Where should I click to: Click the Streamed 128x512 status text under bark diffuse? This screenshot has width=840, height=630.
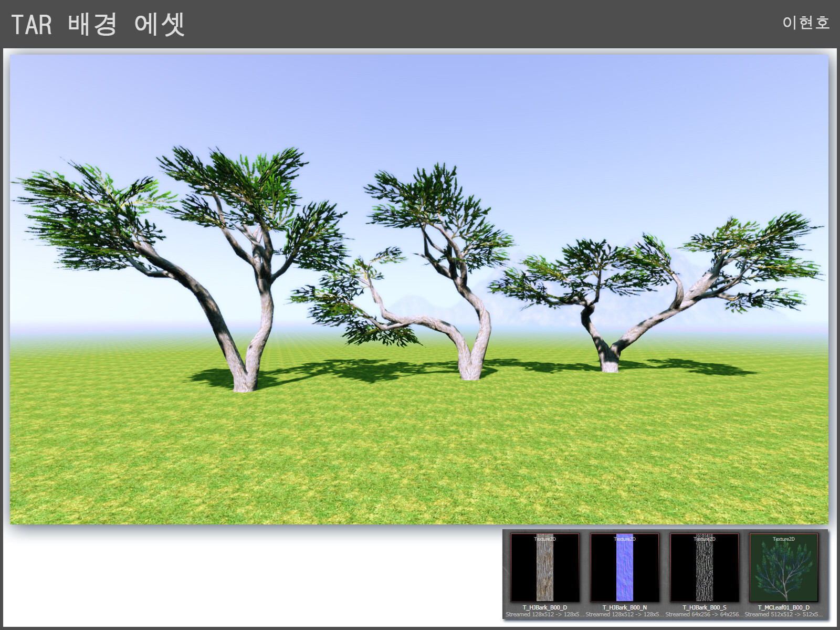[x=543, y=614]
